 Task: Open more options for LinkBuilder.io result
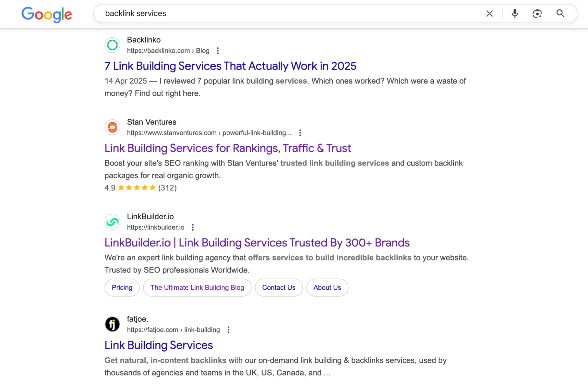click(x=193, y=227)
